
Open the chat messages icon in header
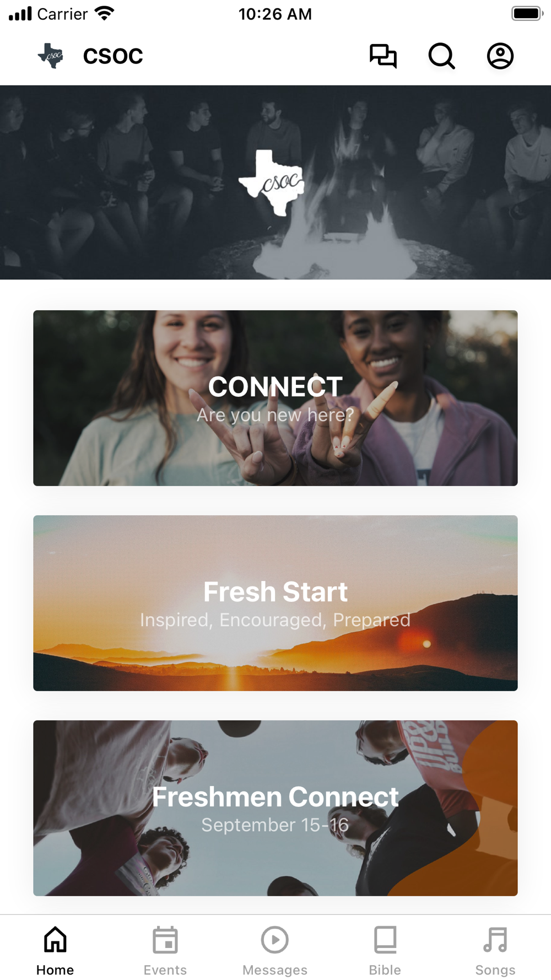point(383,56)
